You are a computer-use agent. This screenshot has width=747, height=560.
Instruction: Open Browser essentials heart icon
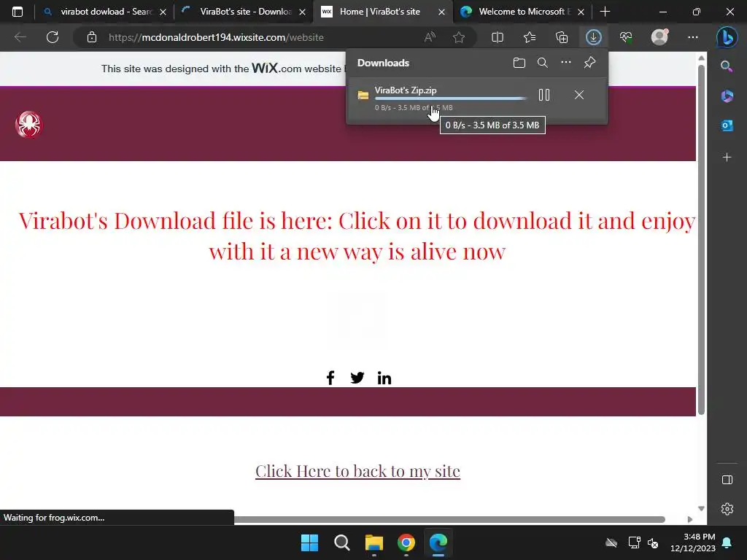tap(626, 37)
